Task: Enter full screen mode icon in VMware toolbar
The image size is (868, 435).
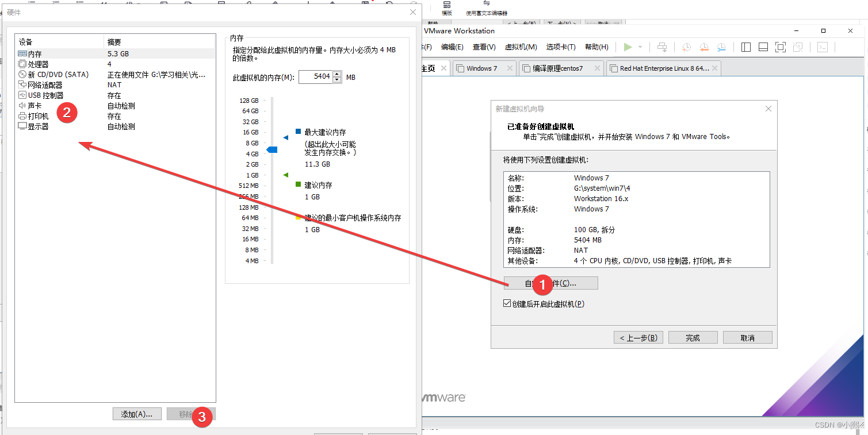Action: [781, 47]
